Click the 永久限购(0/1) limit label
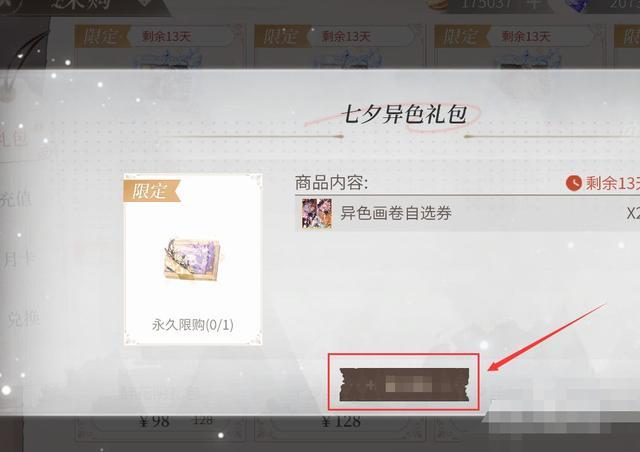Screen dimensions: 640x452 point(193,325)
